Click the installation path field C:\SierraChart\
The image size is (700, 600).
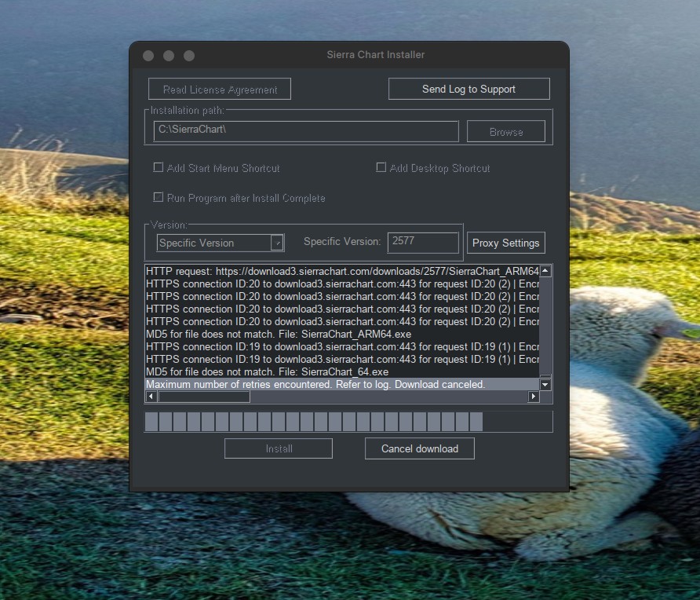pyautogui.click(x=306, y=131)
